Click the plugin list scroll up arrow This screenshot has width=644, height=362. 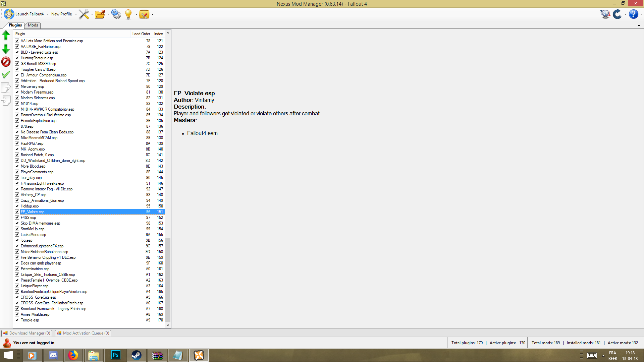pos(168,33)
